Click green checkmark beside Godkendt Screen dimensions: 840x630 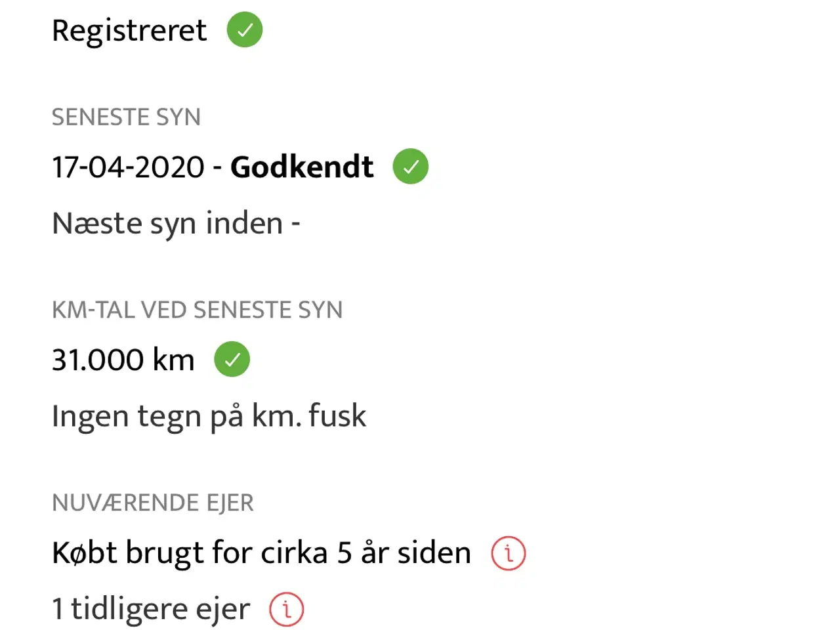point(411,167)
